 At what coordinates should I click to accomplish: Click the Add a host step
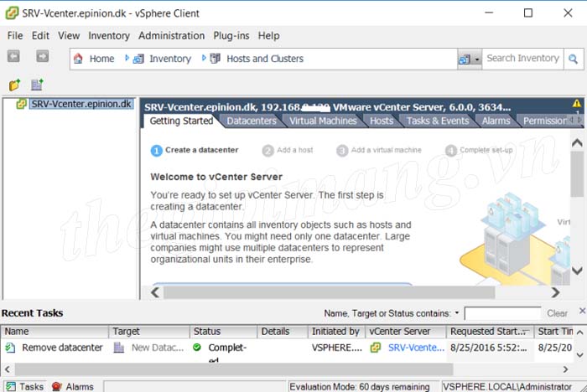click(288, 151)
